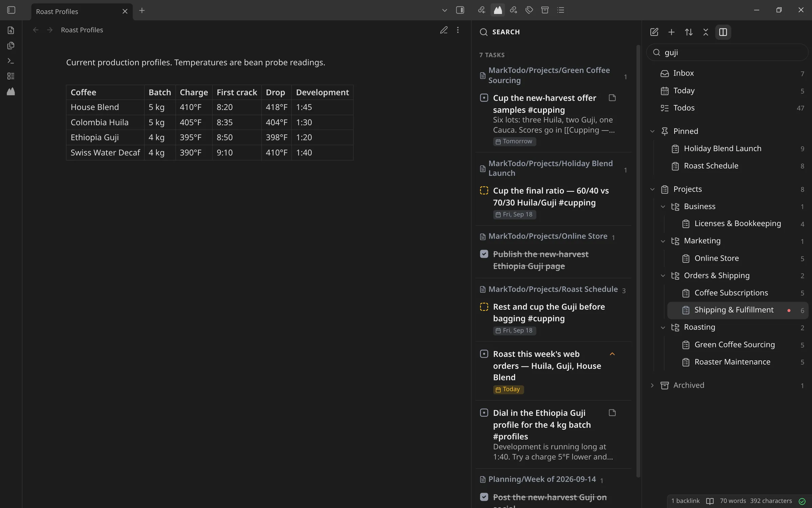Check off Roast this week's web orders
812x508 pixels.
point(484,354)
